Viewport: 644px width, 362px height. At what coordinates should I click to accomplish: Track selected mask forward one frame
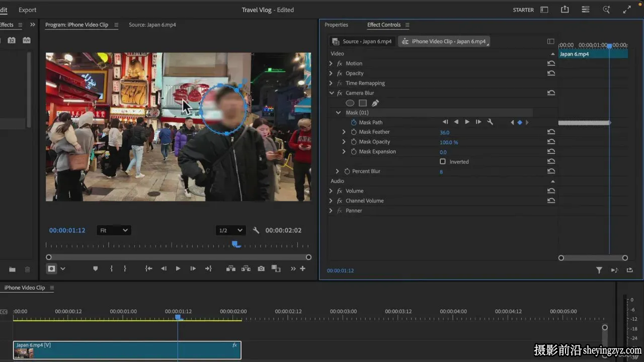[x=478, y=122]
